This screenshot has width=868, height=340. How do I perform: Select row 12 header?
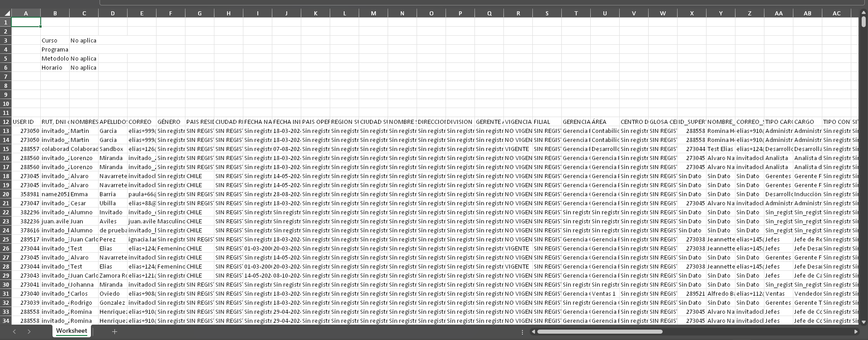(6, 122)
